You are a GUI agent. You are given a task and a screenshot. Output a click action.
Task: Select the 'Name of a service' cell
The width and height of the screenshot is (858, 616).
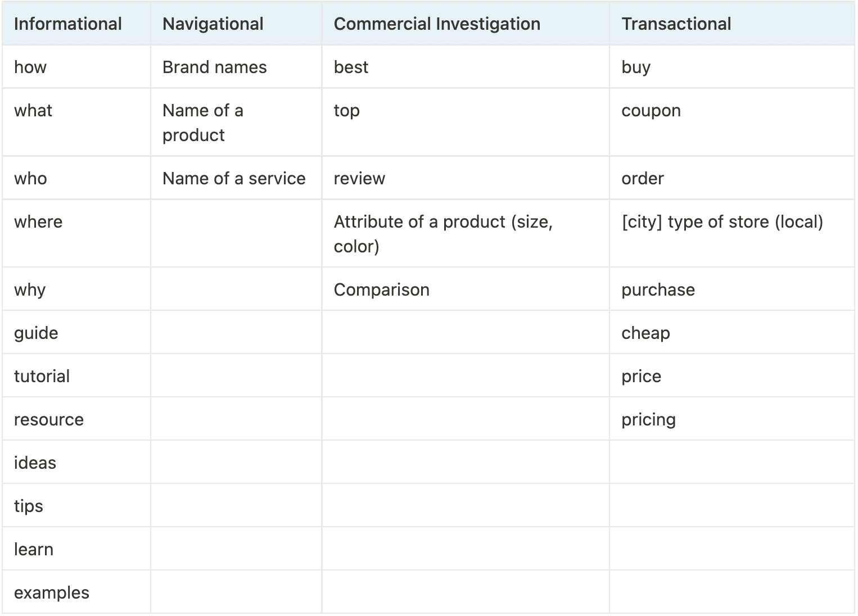tap(236, 178)
